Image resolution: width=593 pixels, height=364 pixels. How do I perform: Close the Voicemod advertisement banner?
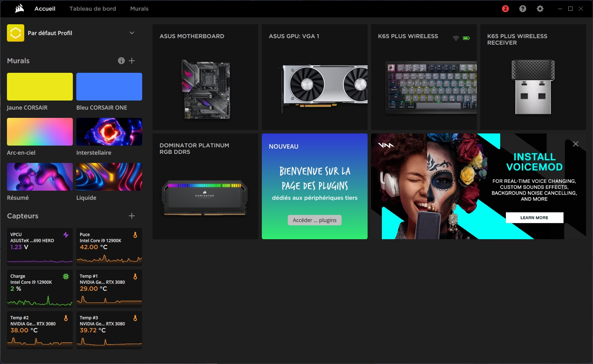tap(576, 144)
